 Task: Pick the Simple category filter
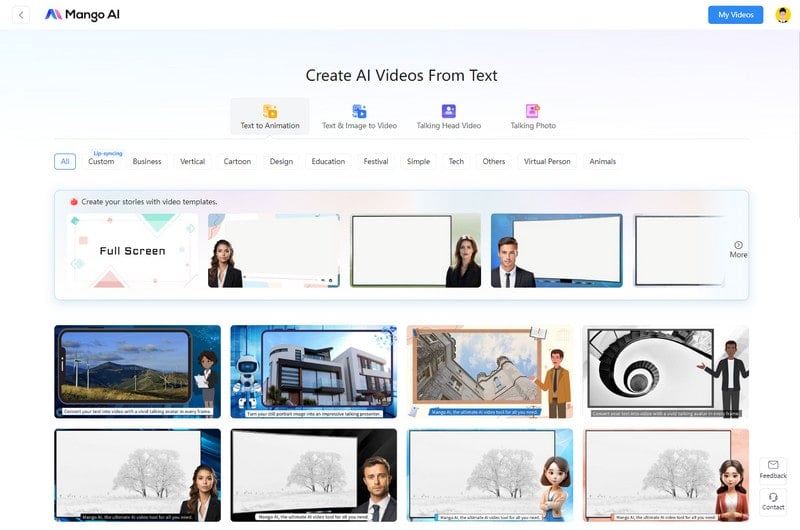pos(418,161)
